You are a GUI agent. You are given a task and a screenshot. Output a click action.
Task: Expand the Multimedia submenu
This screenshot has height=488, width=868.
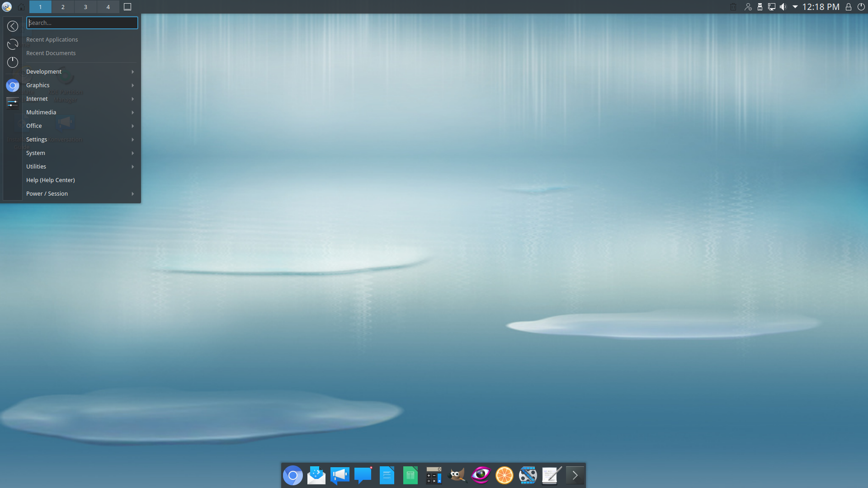coord(80,113)
